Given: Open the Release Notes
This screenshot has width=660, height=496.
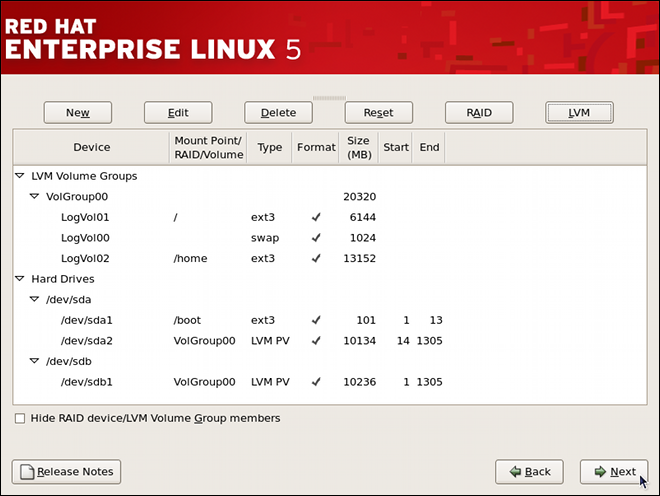Looking at the screenshot, I should click(67, 472).
